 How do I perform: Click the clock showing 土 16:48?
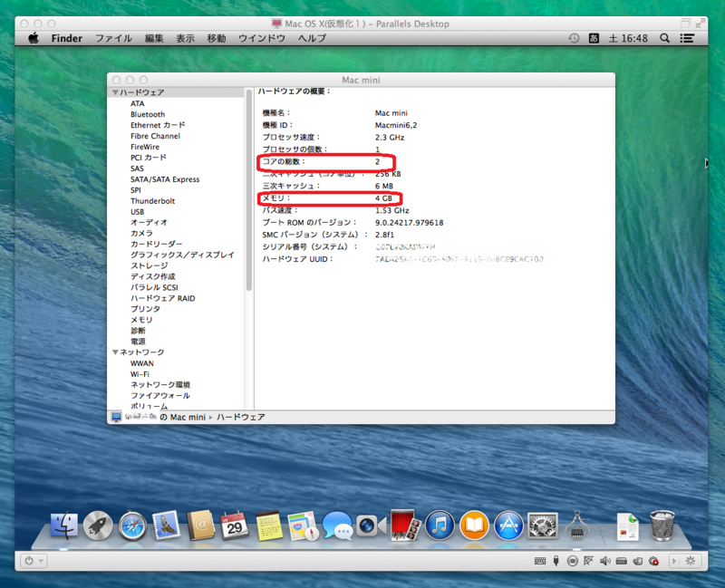click(628, 38)
